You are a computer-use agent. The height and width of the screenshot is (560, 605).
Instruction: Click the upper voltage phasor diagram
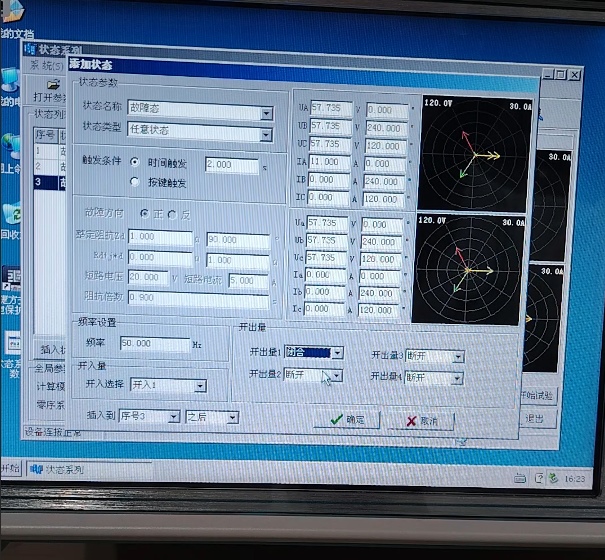coord(476,151)
